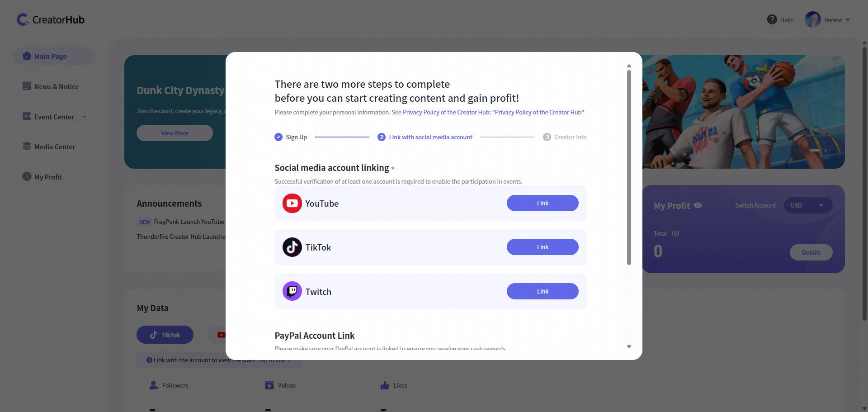
Task: Click the YouTube logo icon
Action: (292, 204)
